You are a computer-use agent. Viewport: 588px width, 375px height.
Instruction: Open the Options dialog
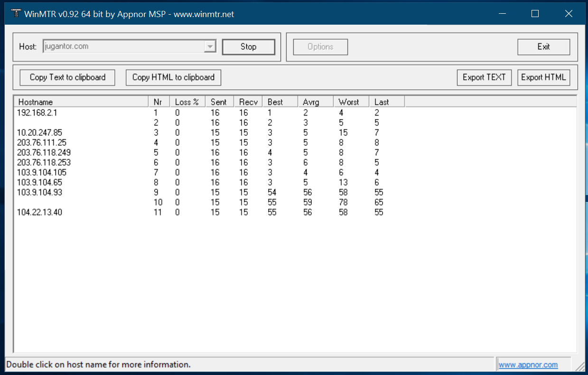pyautogui.click(x=320, y=46)
